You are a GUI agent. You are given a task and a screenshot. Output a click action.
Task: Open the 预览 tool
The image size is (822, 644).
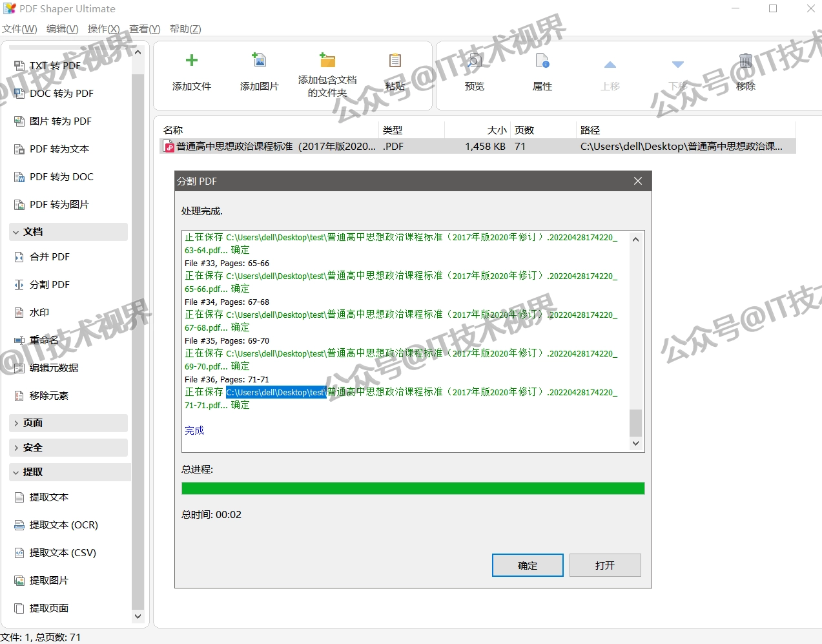pyautogui.click(x=475, y=70)
